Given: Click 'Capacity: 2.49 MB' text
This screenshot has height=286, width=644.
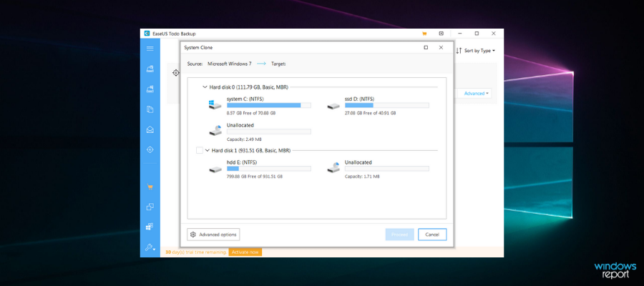Looking at the screenshot, I should click(x=244, y=139).
